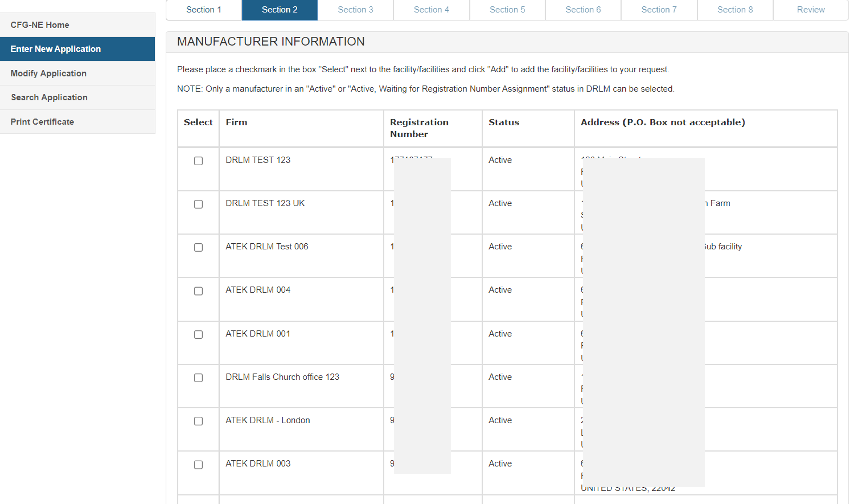Image resolution: width=854 pixels, height=504 pixels.
Task: Jump to the Section 5 tab
Action: [507, 10]
